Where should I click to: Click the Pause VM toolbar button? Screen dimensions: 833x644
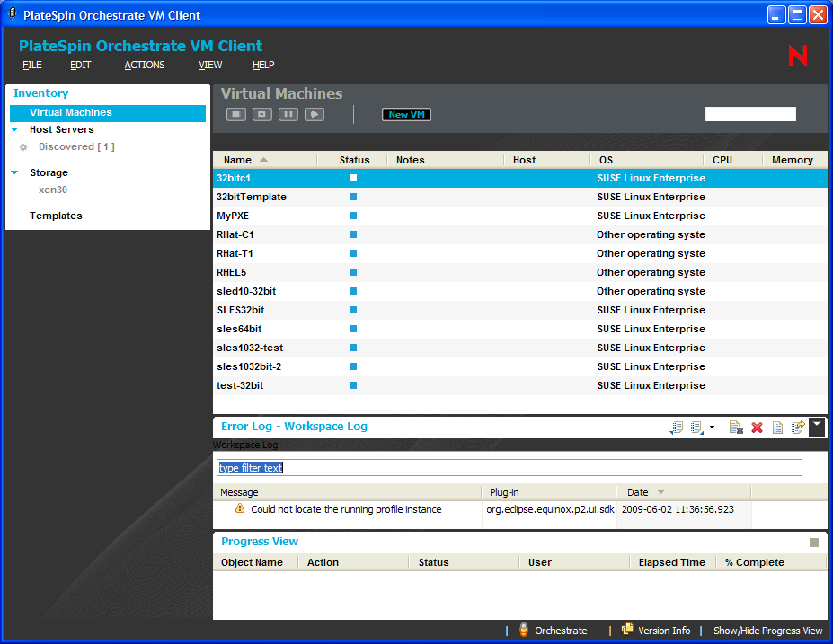[x=288, y=114]
